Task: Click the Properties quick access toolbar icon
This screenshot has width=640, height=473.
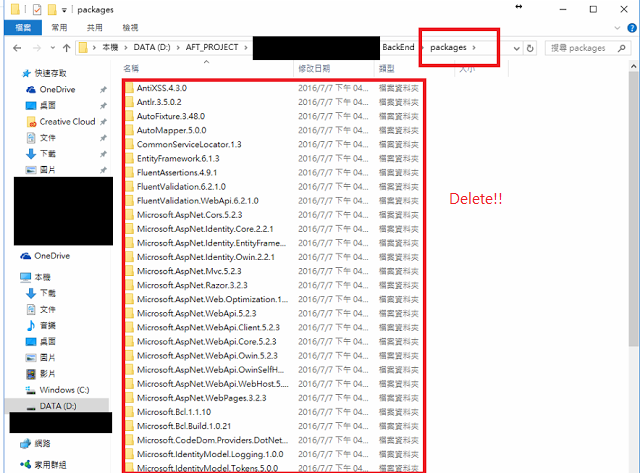Action: click(37, 9)
